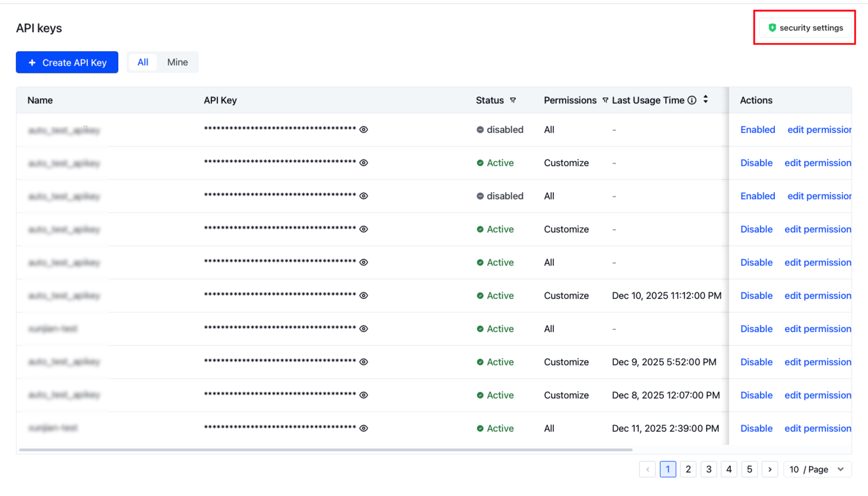The height and width of the screenshot is (496, 868).
Task: Unhide API key used Dec 11, 2025
Action: 364,428
